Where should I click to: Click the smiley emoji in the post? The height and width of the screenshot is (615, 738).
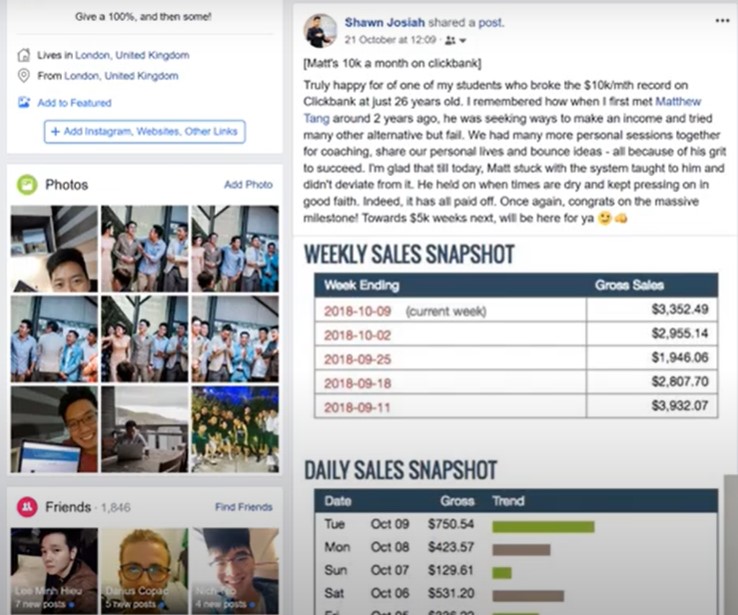click(604, 218)
